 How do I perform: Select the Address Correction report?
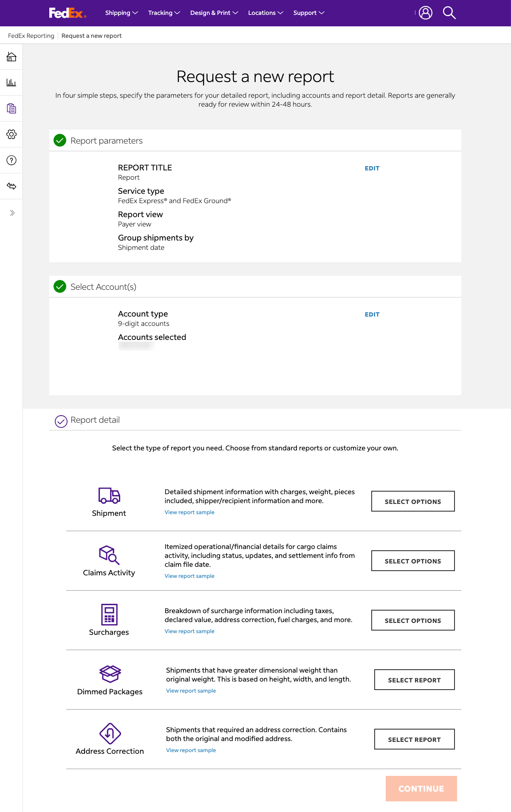coord(414,739)
